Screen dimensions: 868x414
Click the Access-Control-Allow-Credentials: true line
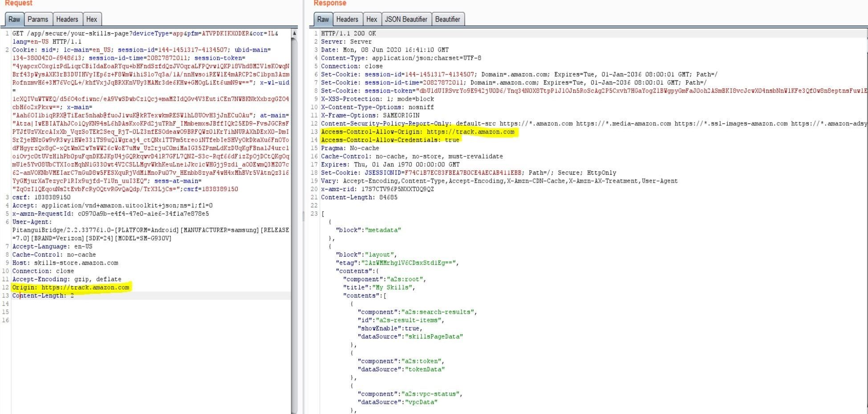(390, 140)
